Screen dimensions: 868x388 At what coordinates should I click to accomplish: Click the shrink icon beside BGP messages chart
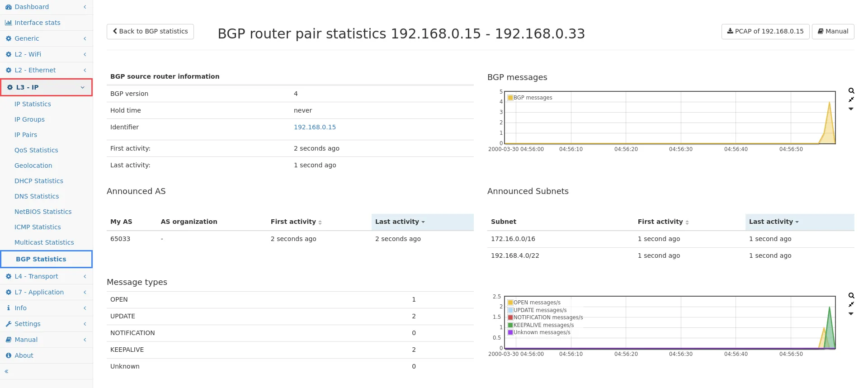(851, 99)
